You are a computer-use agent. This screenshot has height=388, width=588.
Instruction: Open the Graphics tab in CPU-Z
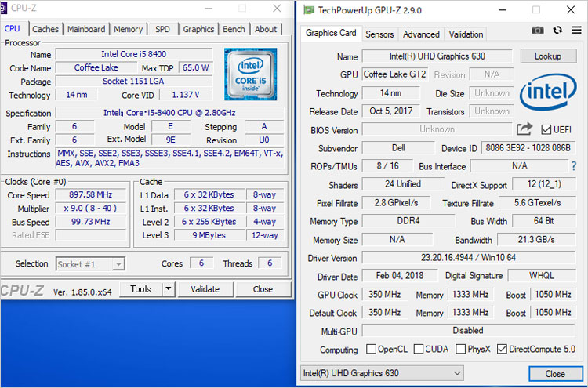coord(198,29)
